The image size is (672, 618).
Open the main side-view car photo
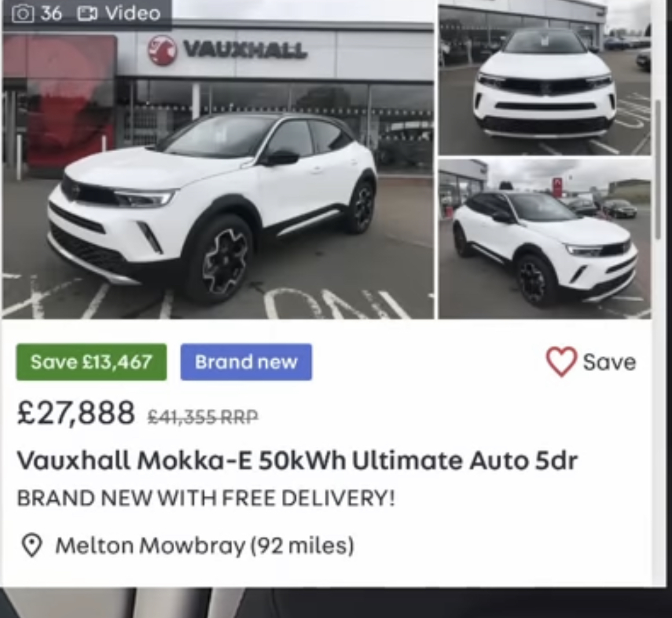(218, 159)
